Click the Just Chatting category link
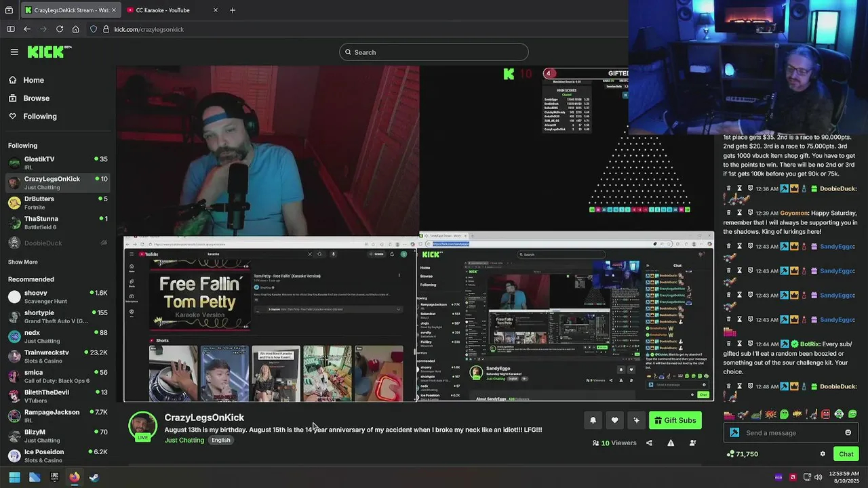This screenshot has width=868, height=488. pos(184,440)
